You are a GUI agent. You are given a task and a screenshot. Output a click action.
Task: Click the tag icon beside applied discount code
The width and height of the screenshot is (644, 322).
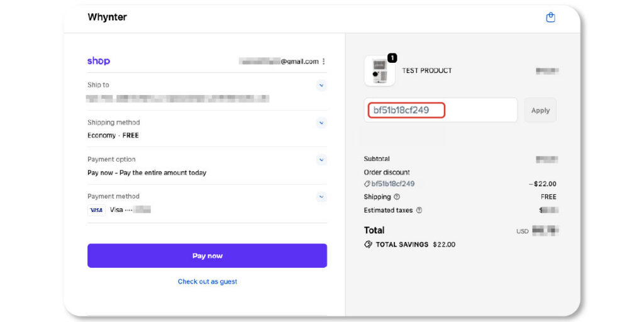coord(367,184)
